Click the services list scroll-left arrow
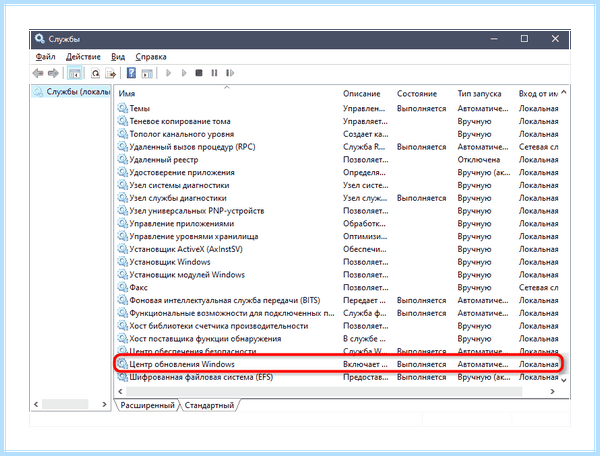The height and width of the screenshot is (456, 600). [120, 391]
